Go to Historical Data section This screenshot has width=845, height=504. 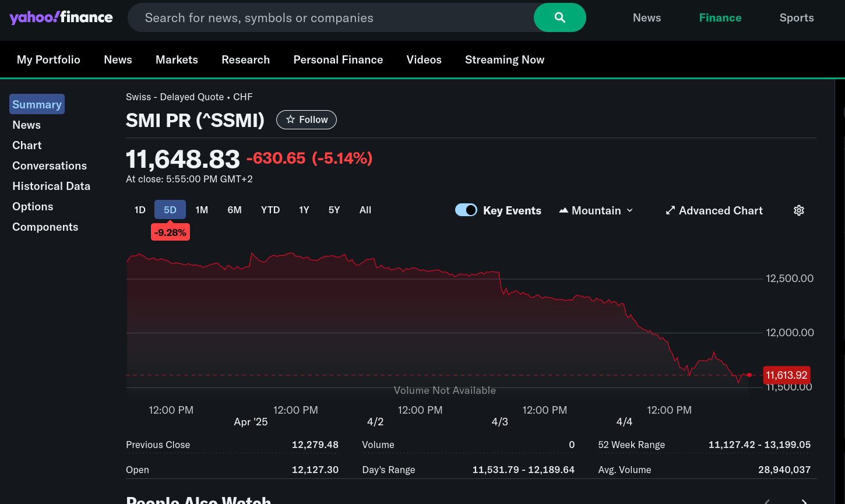(x=51, y=186)
